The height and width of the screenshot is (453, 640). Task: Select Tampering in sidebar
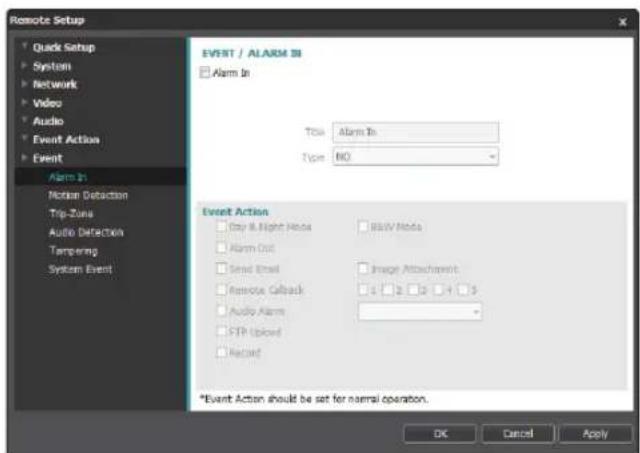click(x=73, y=251)
